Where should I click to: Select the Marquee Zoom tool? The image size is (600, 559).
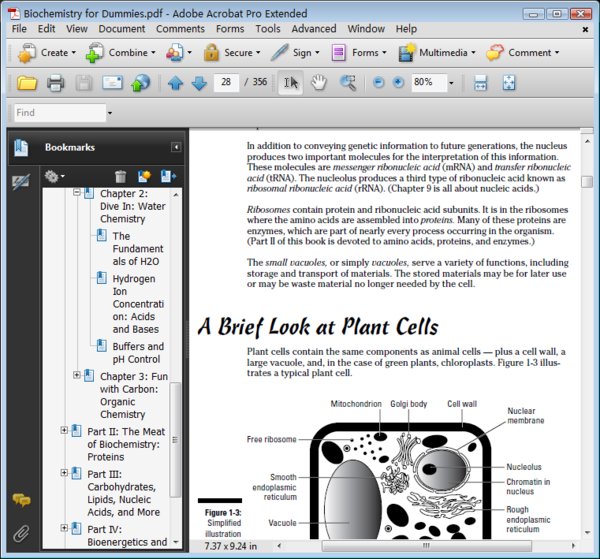348,83
